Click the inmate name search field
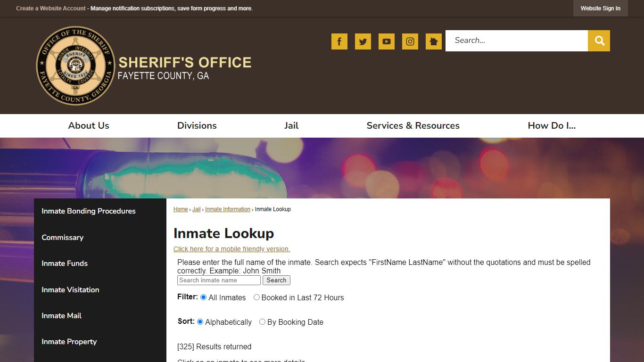 tap(218, 280)
